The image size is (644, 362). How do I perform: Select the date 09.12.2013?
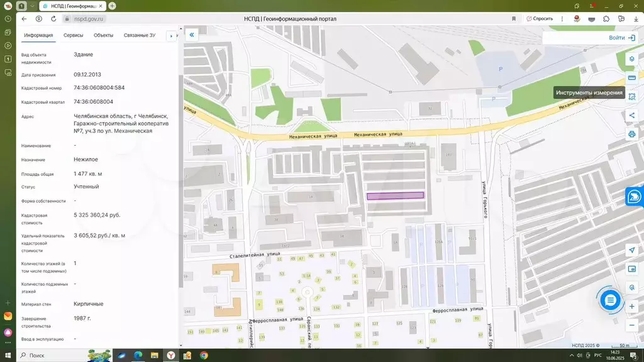(87, 75)
